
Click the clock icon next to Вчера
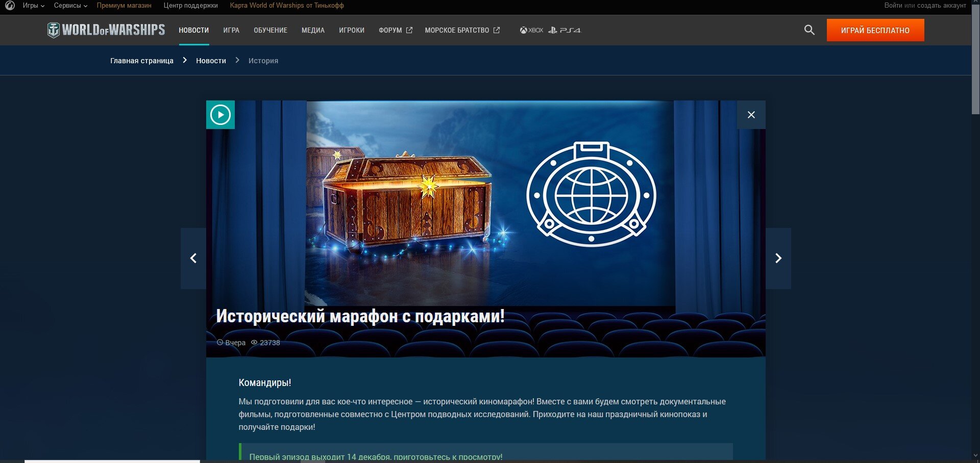(220, 343)
